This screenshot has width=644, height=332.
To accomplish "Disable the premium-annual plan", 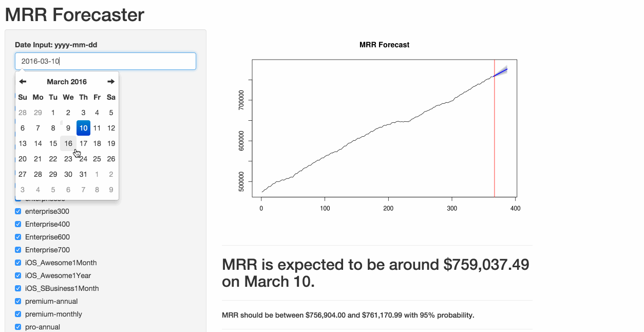I will coord(18,301).
